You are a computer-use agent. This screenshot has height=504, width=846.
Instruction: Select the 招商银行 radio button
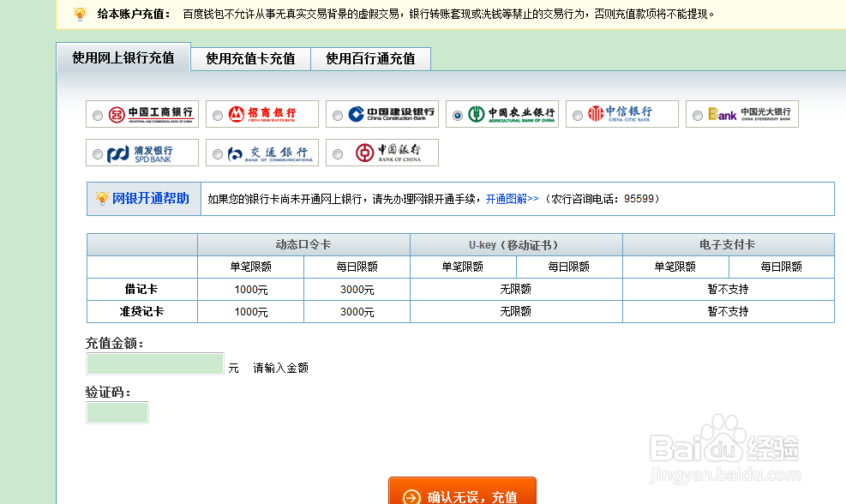218,116
